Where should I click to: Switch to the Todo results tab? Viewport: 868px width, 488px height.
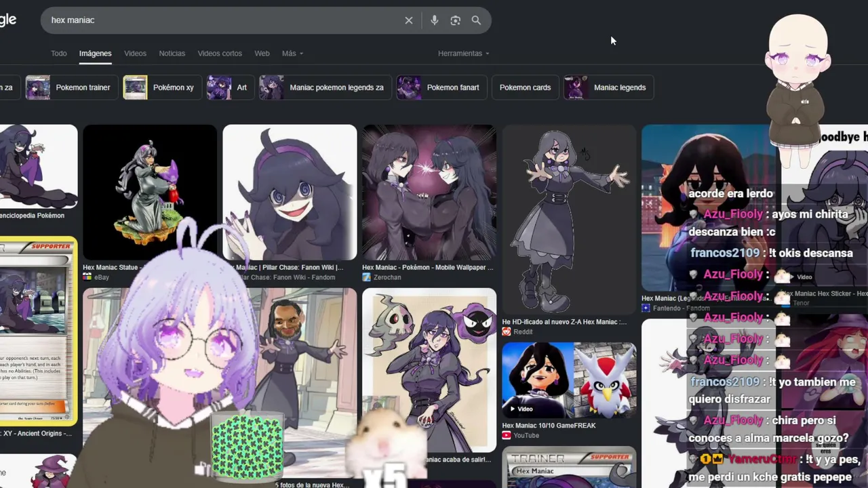pos(59,54)
